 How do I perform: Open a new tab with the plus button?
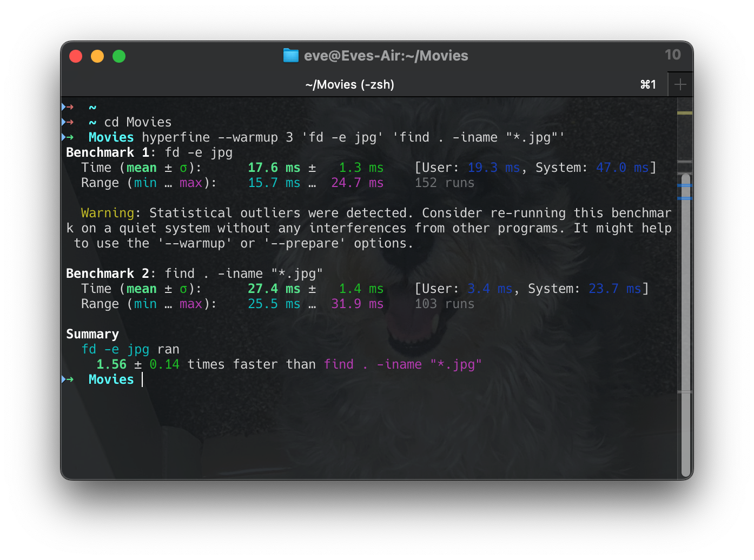pos(680,84)
